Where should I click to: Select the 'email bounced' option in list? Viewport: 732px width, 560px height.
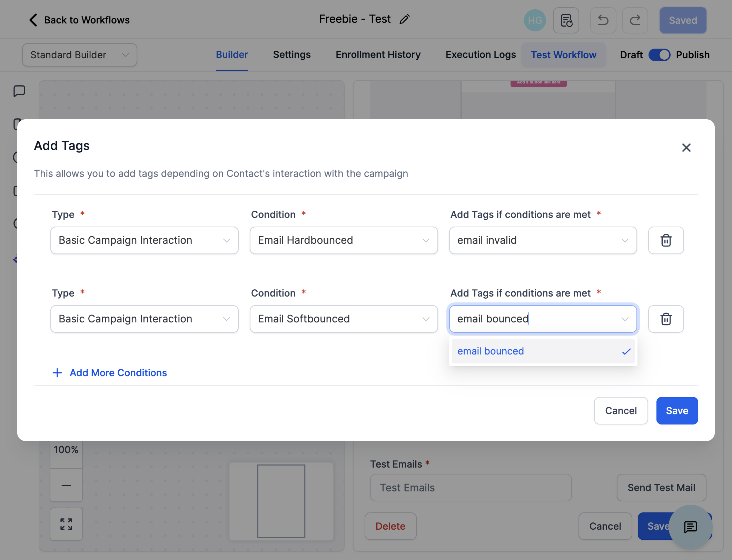tap(543, 351)
